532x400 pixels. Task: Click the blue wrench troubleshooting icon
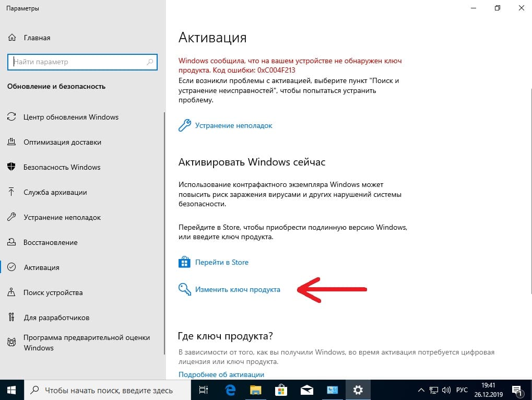point(185,125)
